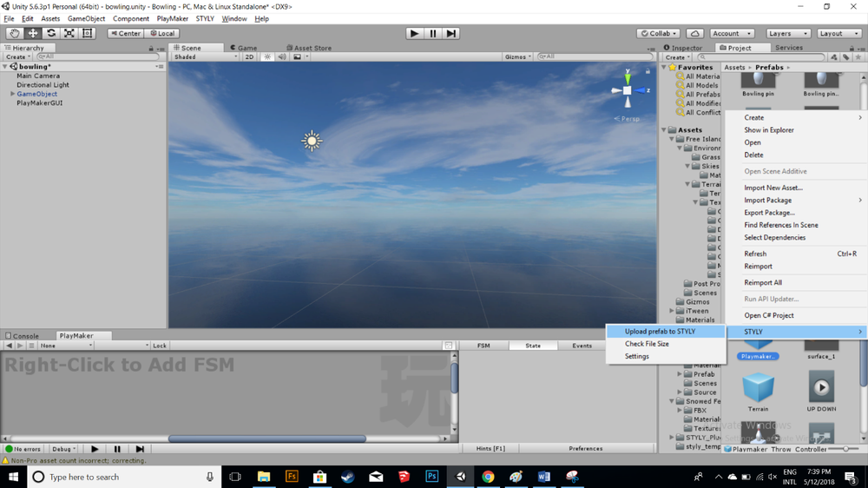Open PlayMaker Debug dropdown
The height and width of the screenshot is (488, 868).
(63, 449)
